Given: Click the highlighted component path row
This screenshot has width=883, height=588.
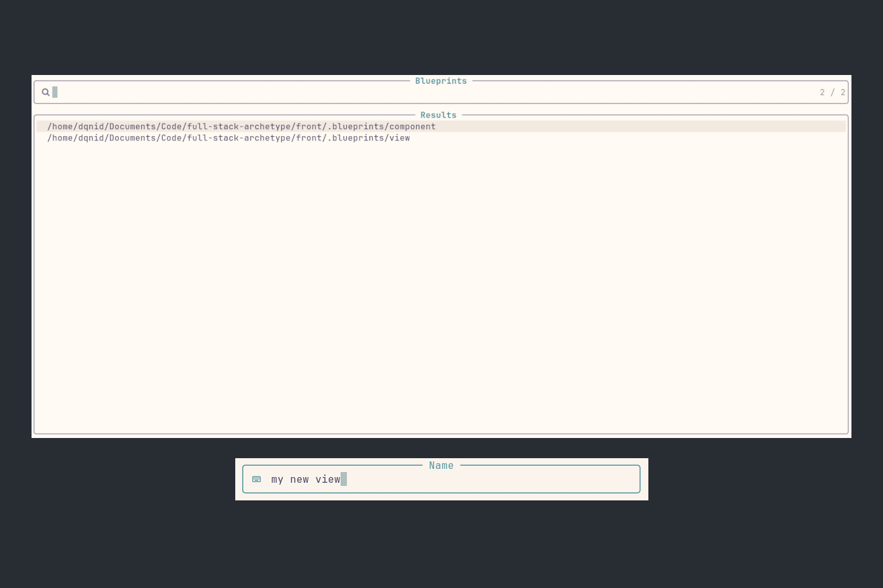Looking at the screenshot, I should pyautogui.click(x=240, y=126).
